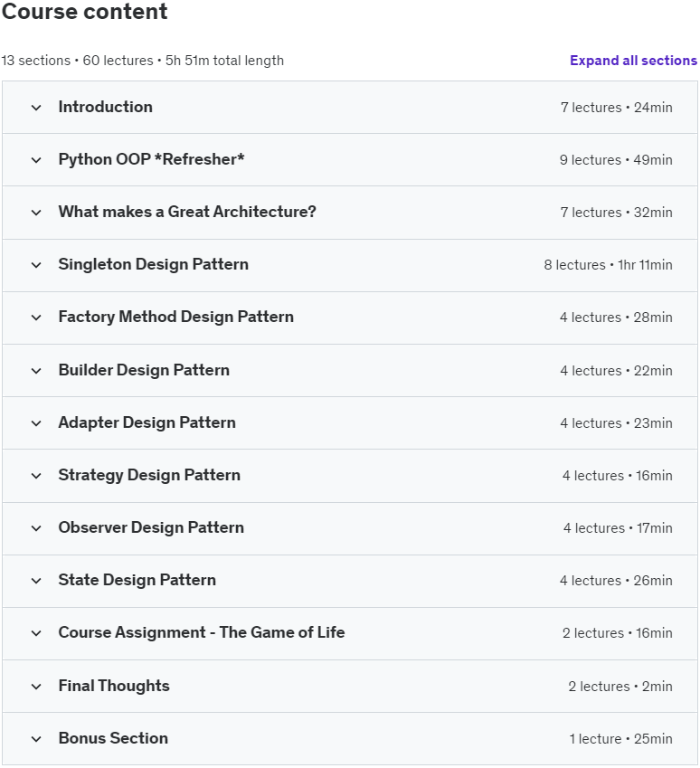Viewport: 700px width, 768px height.
Task: Click the 4 lectures • 16min label
Action: pyautogui.click(x=617, y=476)
